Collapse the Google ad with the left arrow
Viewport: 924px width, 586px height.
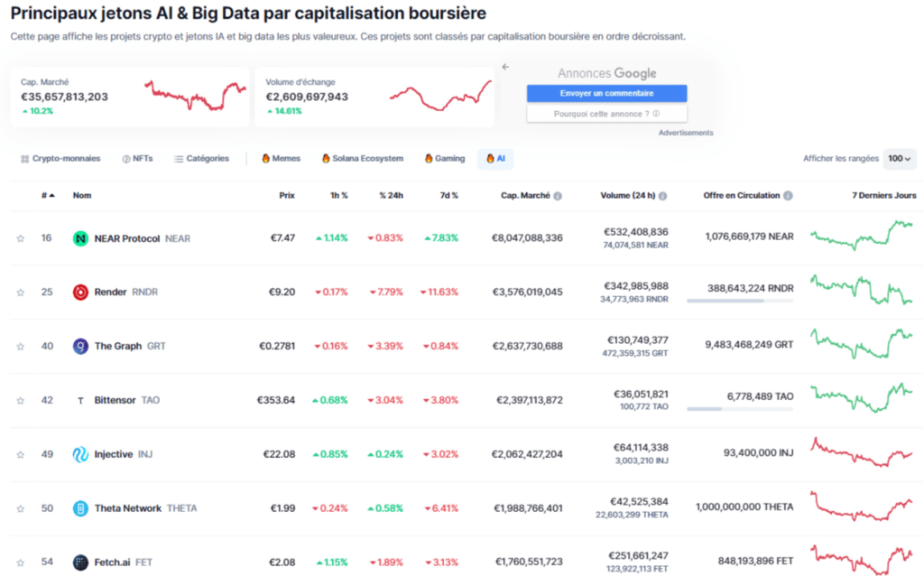coord(505,66)
